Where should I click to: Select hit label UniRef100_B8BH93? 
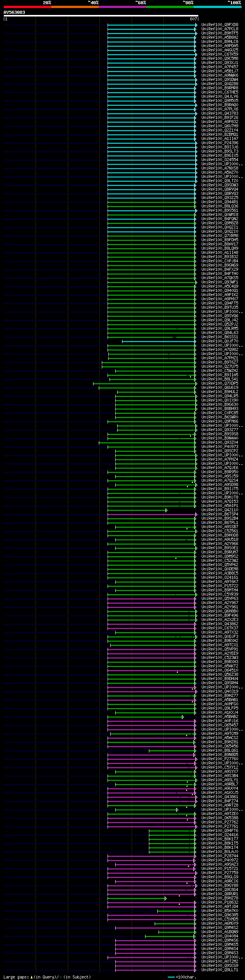pos(220,409)
